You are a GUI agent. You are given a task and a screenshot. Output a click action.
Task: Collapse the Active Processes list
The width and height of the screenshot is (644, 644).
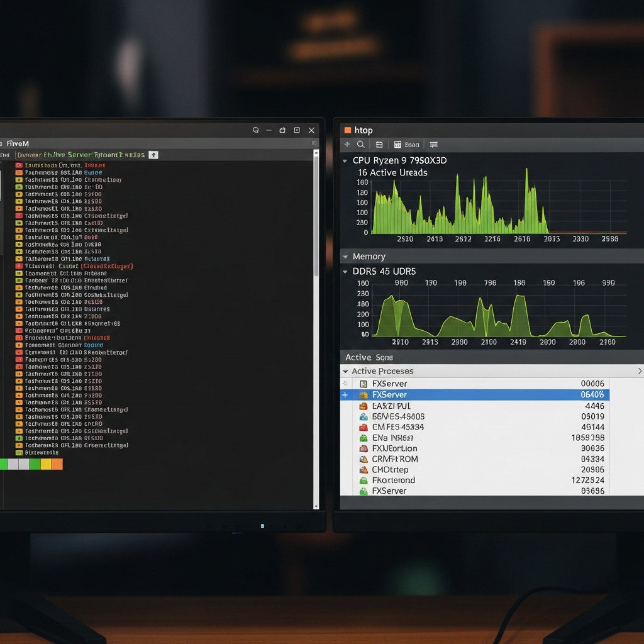click(x=345, y=371)
